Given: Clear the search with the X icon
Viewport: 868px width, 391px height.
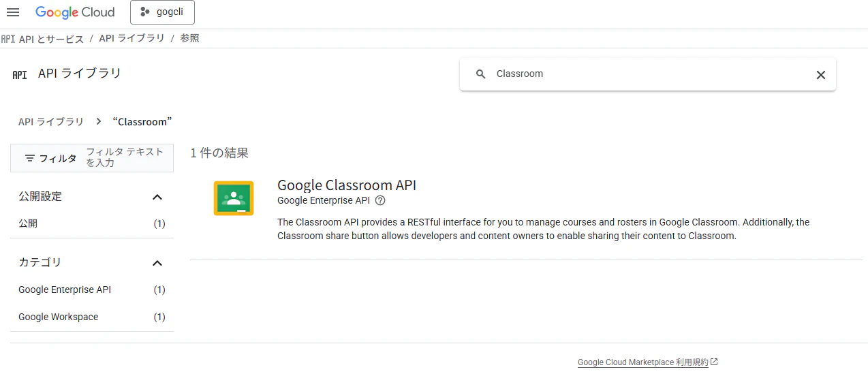Looking at the screenshot, I should point(821,75).
